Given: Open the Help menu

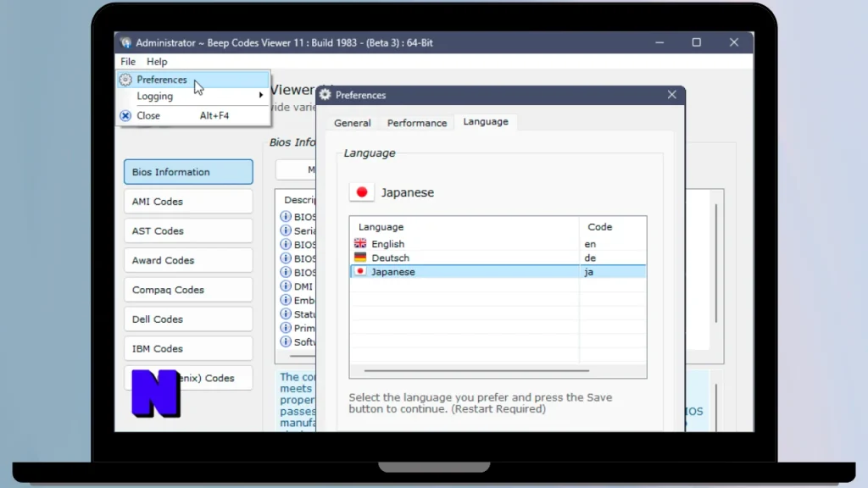Looking at the screenshot, I should (x=157, y=61).
